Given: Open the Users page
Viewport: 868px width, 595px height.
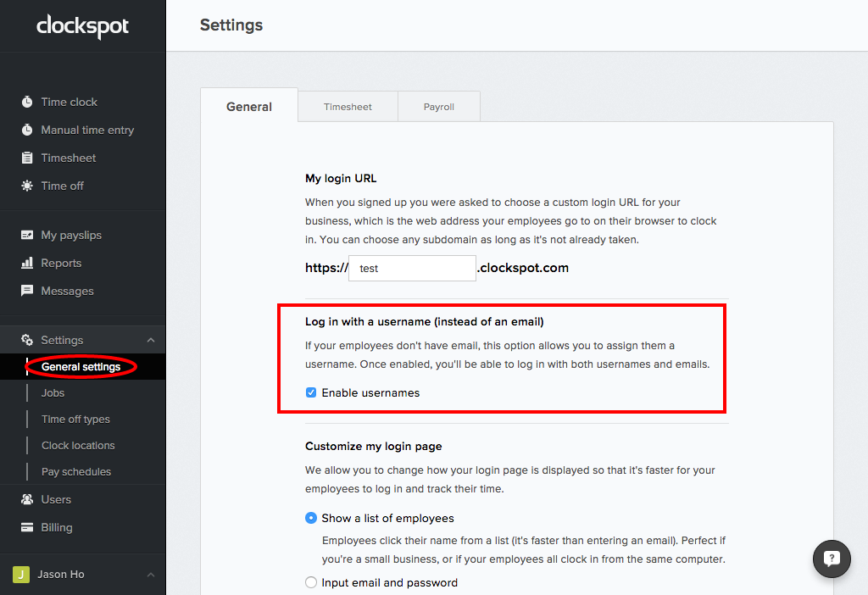Looking at the screenshot, I should pyautogui.click(x=56, y=499).
